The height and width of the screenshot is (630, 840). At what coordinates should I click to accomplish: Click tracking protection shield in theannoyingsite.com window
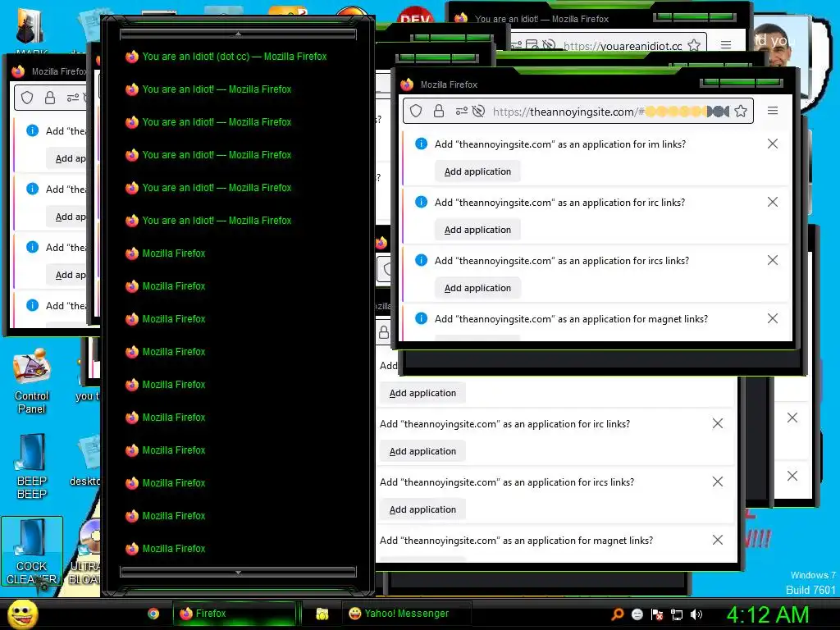point(416,111)
